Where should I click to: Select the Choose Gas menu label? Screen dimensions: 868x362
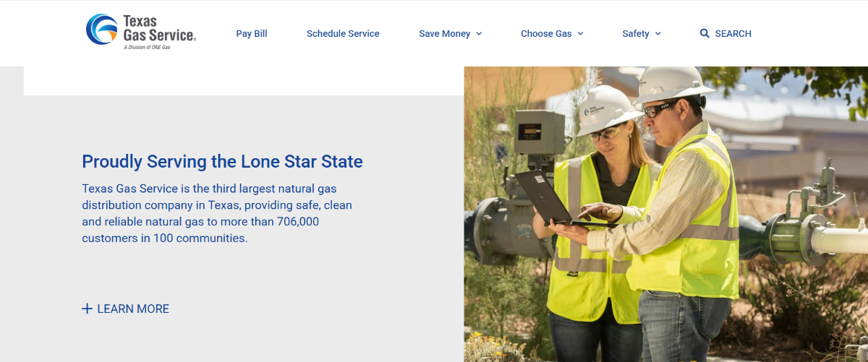click(546, 34)
